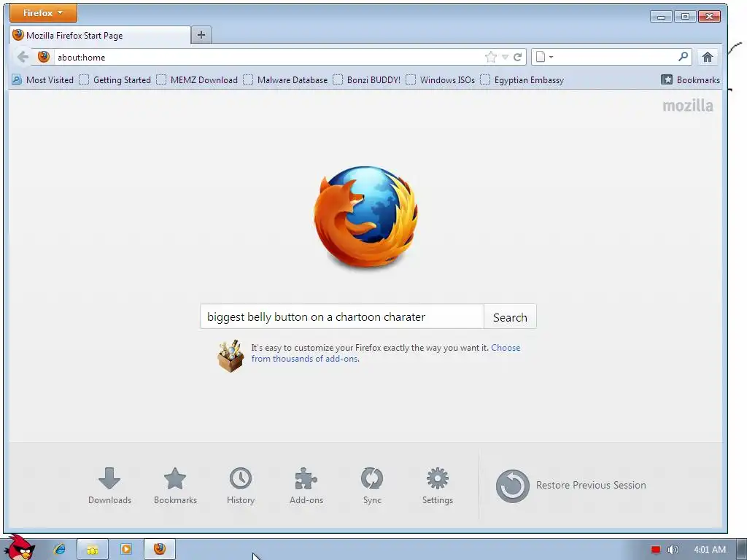Open the Most Visited bookmarks folder
Screen dimensions: 747x560
point(42,80)
